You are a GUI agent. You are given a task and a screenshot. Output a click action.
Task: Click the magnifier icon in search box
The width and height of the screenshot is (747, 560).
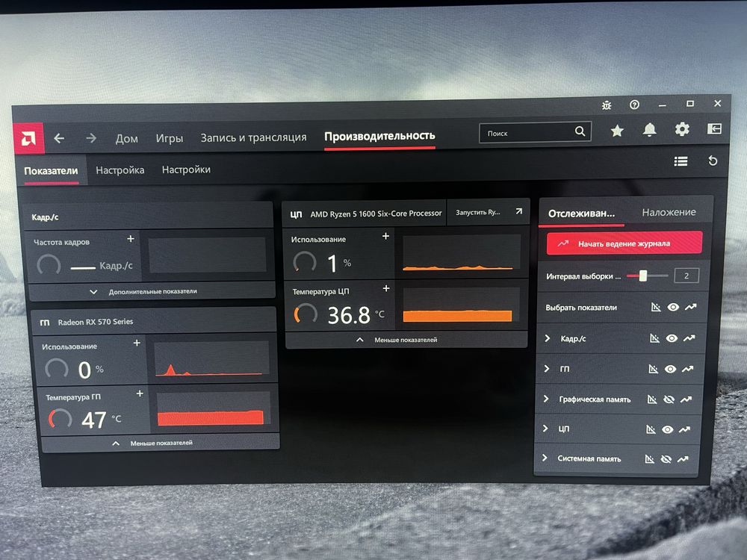[x=580, y=131]
